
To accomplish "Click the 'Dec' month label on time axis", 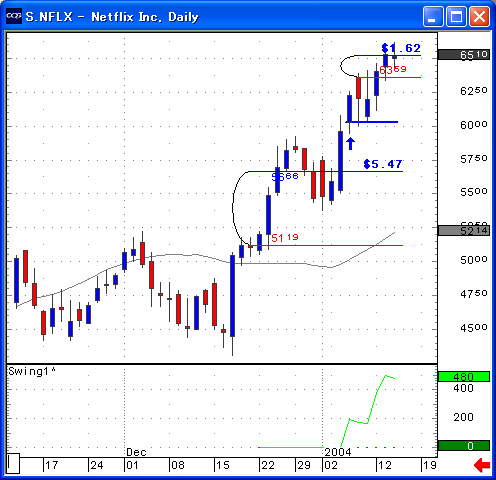I will click(136, 452).
